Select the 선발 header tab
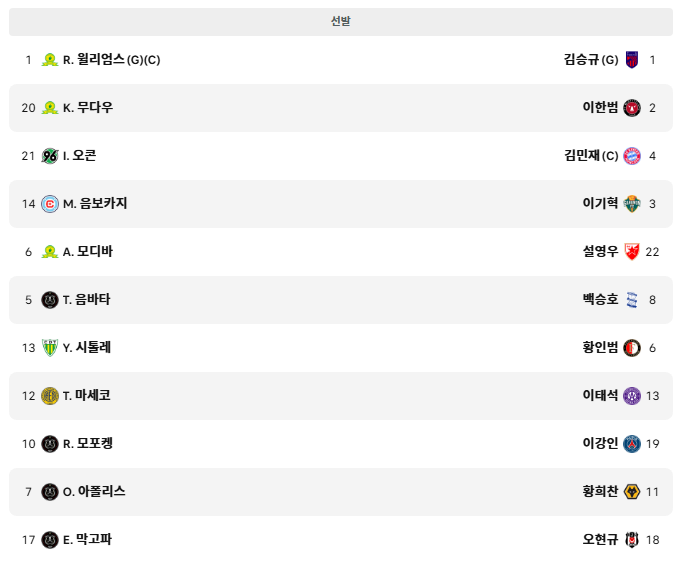The image size is (682, 573). [341, 21]
